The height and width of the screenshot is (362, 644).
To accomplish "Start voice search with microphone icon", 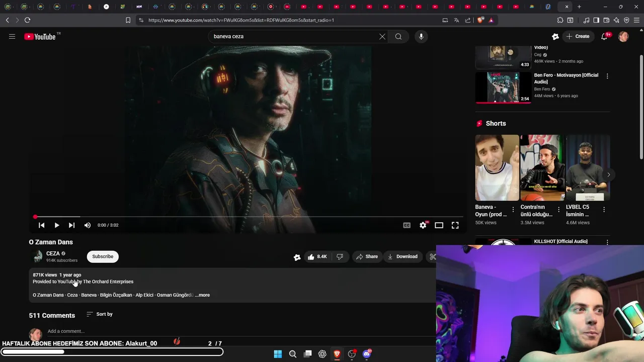I will [421, 36].
